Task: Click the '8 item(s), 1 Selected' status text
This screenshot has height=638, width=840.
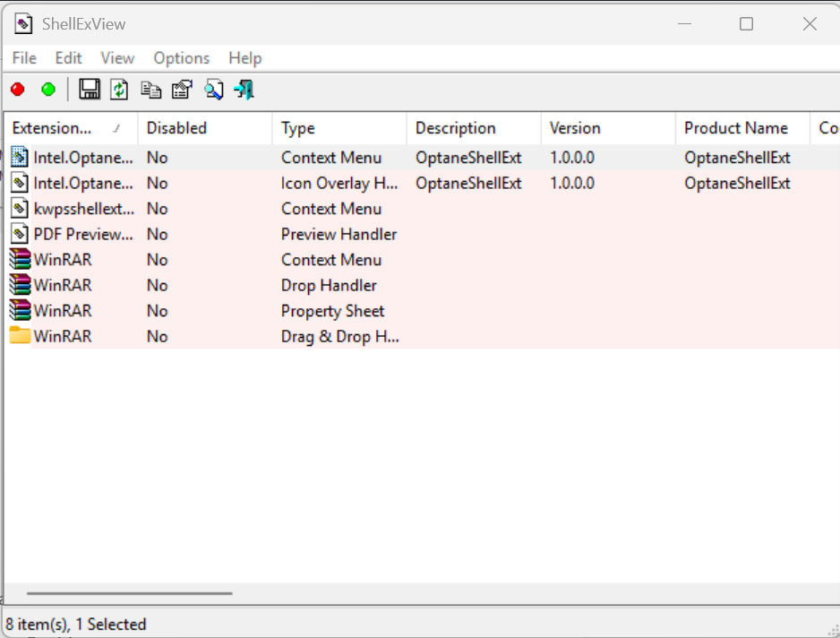Action: point(75,624)
